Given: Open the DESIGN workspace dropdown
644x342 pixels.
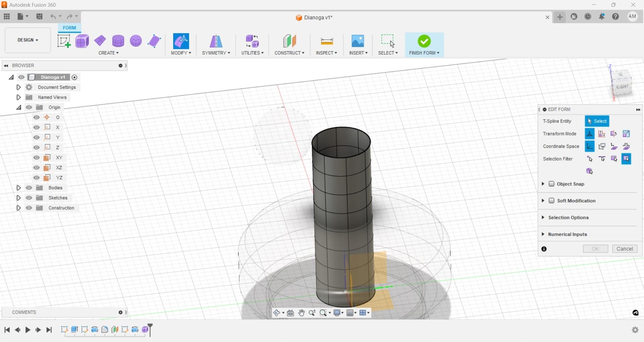Looking at the screenshot, I should point(28,40).
